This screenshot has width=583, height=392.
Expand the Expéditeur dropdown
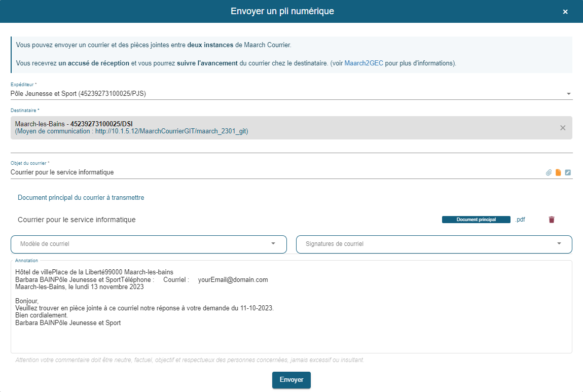569,93
